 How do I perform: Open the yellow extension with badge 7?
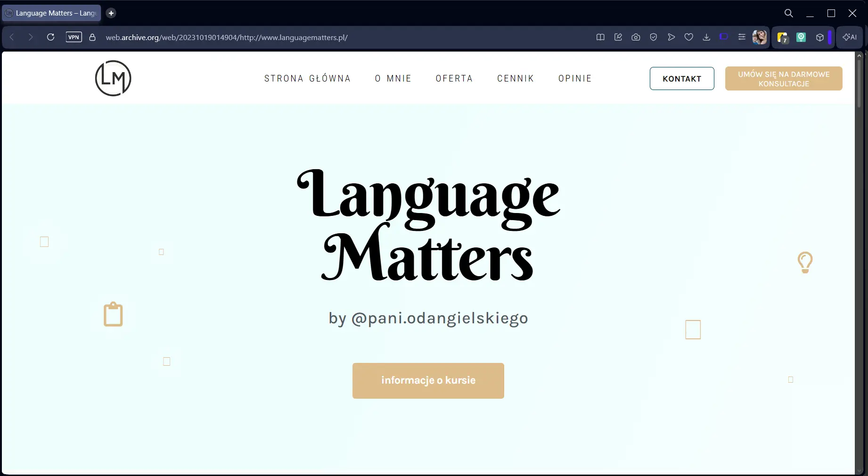click(x=783, y=38)
